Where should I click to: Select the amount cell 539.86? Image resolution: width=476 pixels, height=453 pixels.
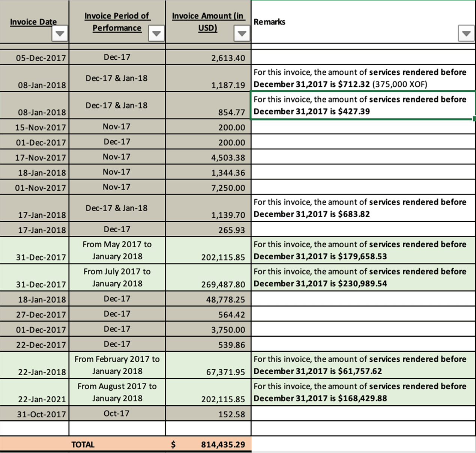tap(208, 344)
